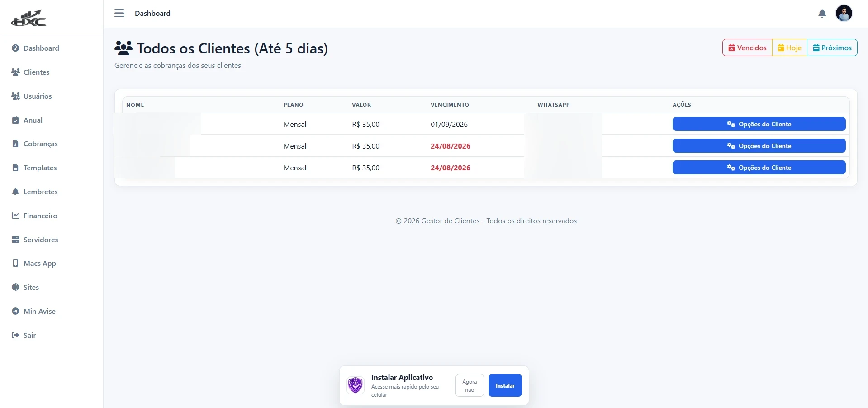The height and width of the screenshot is (408, 868).
Task: Open Opções do Cliente in the second table row
Action: (x=759, y=146)
